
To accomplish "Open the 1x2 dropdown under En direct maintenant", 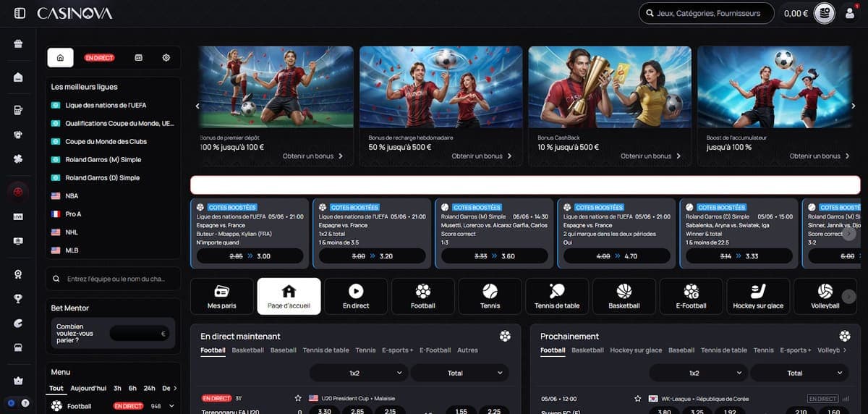I will tap(359, 373).
